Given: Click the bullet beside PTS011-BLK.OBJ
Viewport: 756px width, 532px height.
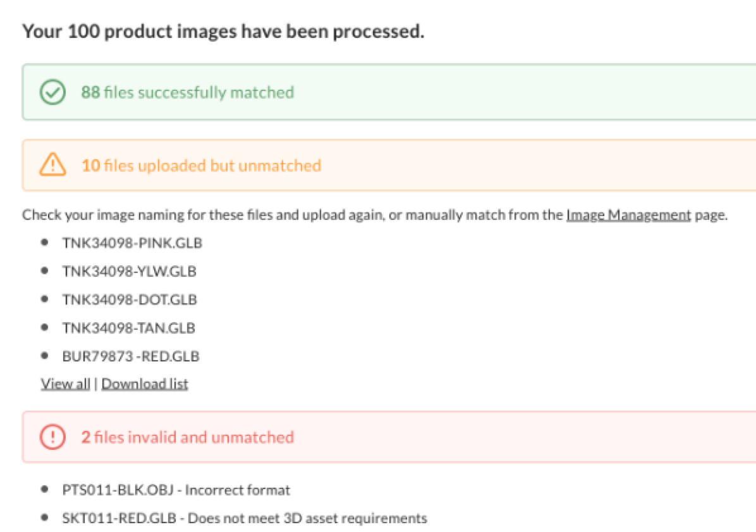Looking at the screenshot, I should (x=45, y=490).
